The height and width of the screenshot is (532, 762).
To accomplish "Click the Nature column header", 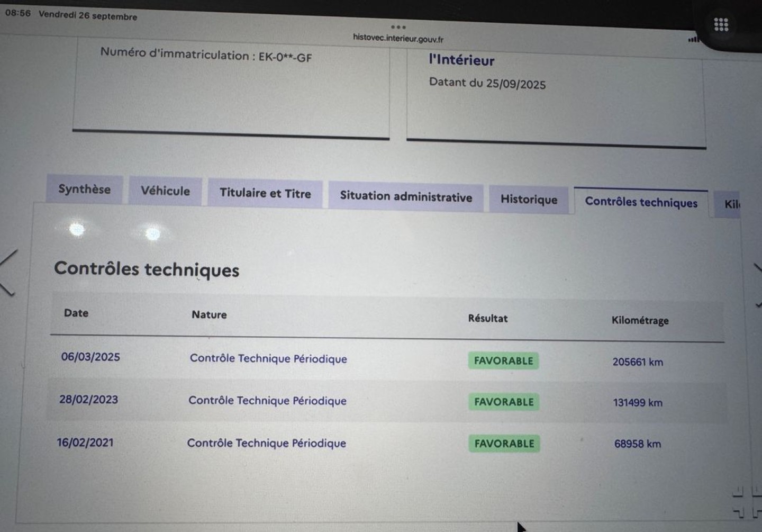I will [209, 314].
